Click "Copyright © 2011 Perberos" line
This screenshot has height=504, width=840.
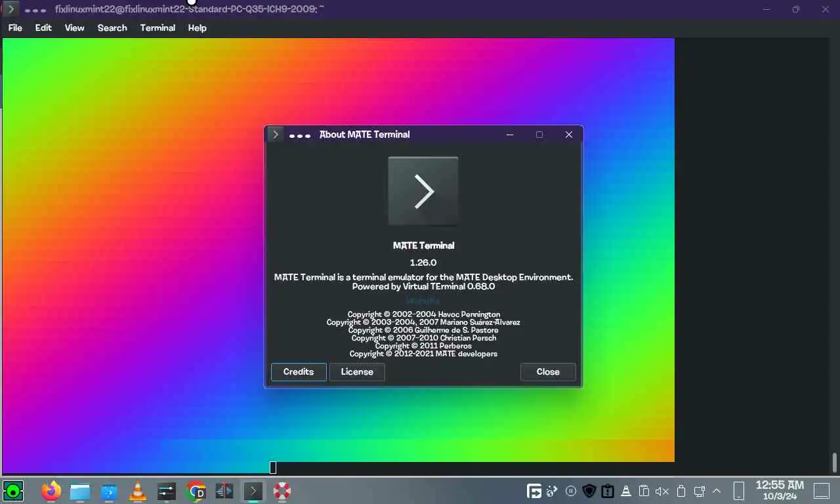[423, 346]
